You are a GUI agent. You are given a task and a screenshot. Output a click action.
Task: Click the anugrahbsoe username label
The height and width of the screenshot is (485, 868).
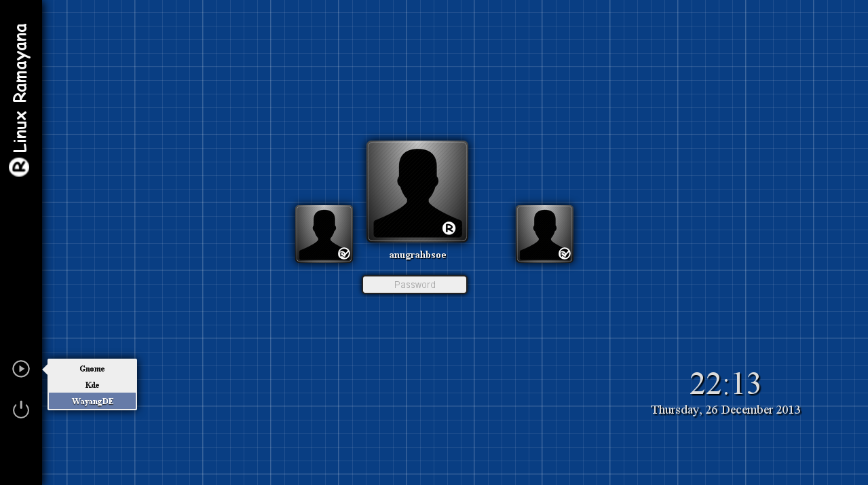pyautogui.click(x=417, y=255)
